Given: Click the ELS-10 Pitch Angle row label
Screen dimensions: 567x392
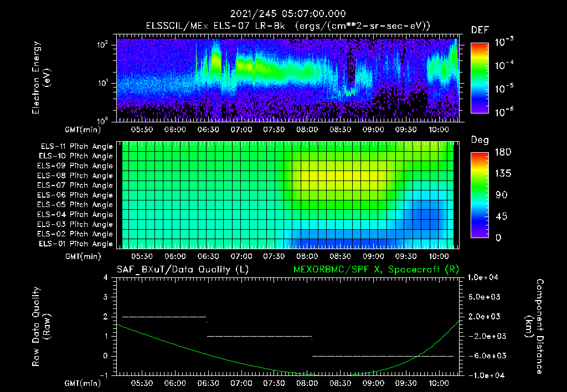Looking at the screenshot, I should (x=76, y=156).
